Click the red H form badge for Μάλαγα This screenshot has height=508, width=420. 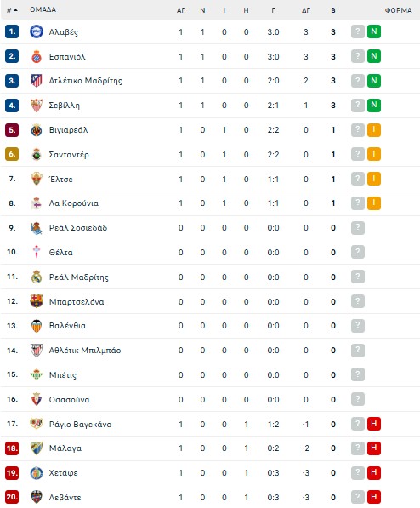pos(374,448)
